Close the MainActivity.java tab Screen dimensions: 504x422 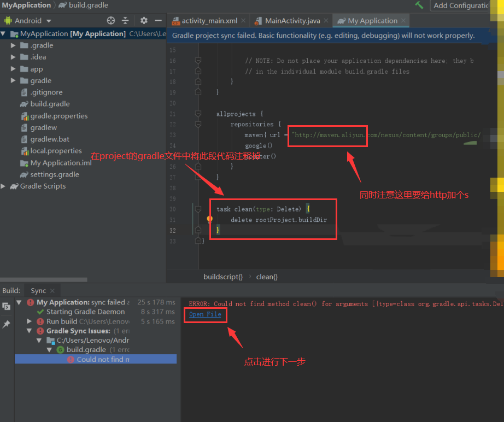326,21
